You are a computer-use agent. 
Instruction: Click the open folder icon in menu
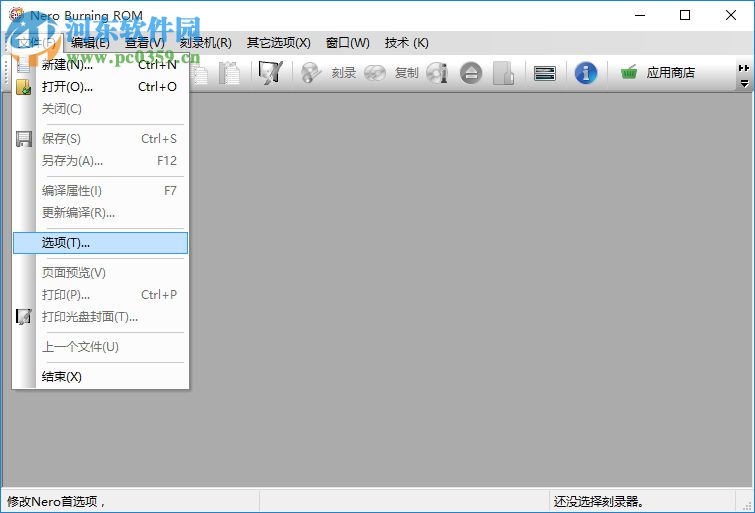(24, 87)
